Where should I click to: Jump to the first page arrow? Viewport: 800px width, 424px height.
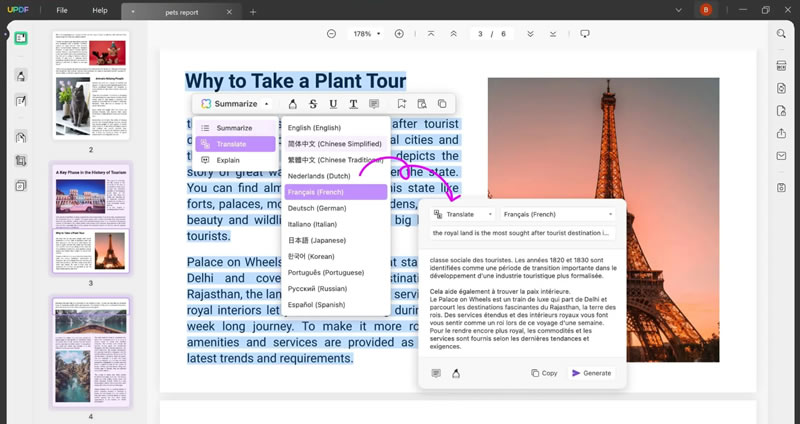click(x=431, y=34)
